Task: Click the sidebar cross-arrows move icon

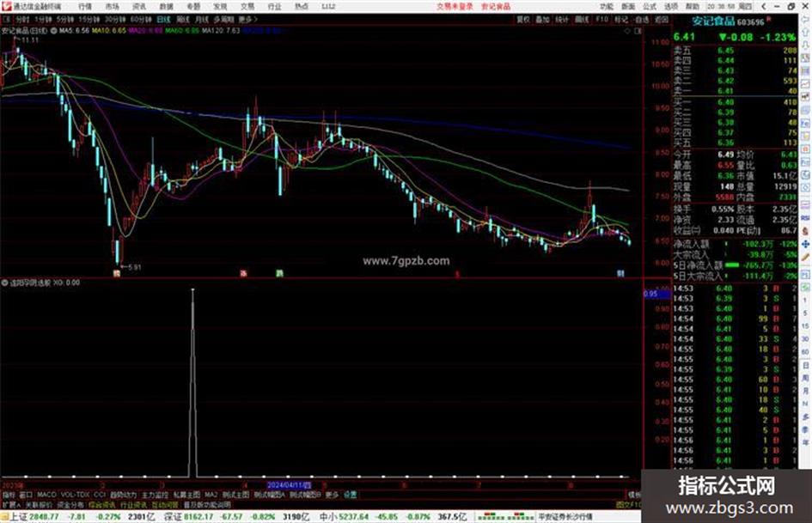Action: (805, 244)
